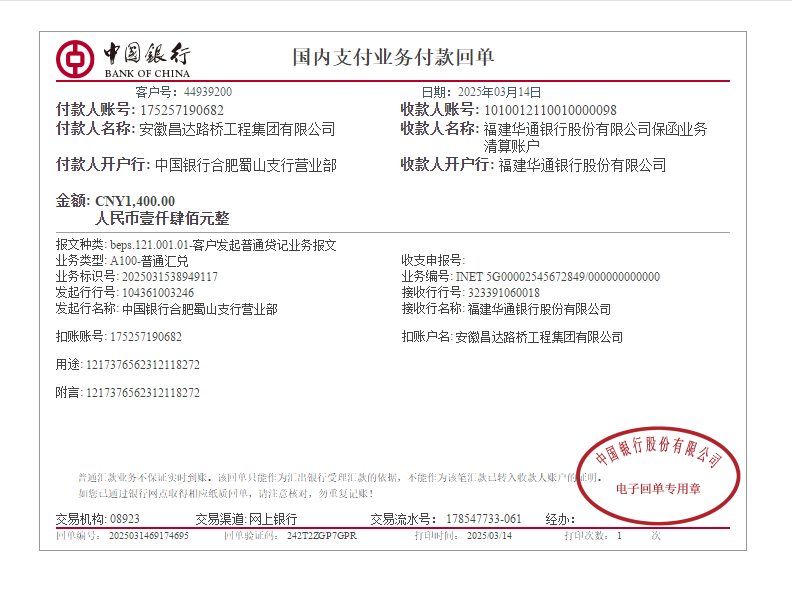Click the customer number 44939200
Image resolution: width=792 pixels, height=607 pixels.
[x=207, y=92]
